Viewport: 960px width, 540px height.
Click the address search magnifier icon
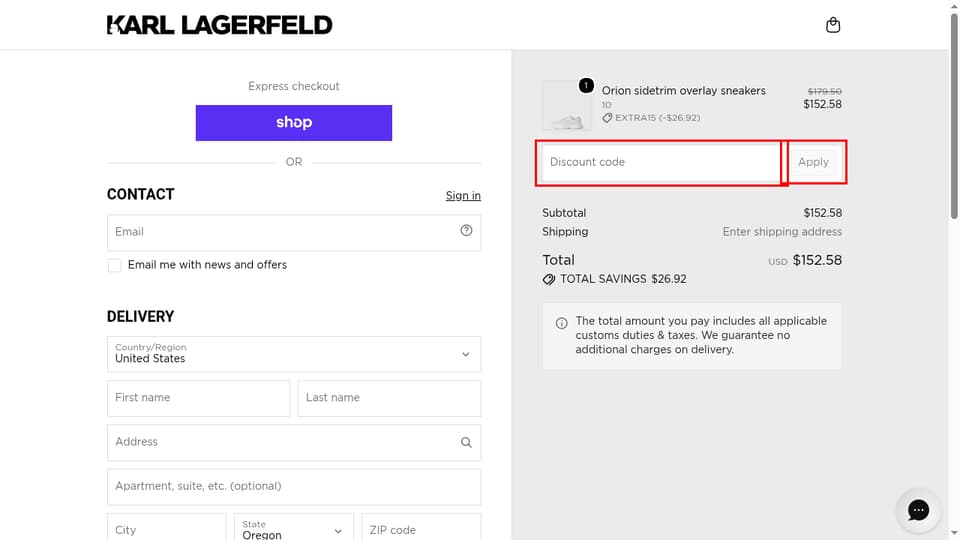(x=466, y=442)
